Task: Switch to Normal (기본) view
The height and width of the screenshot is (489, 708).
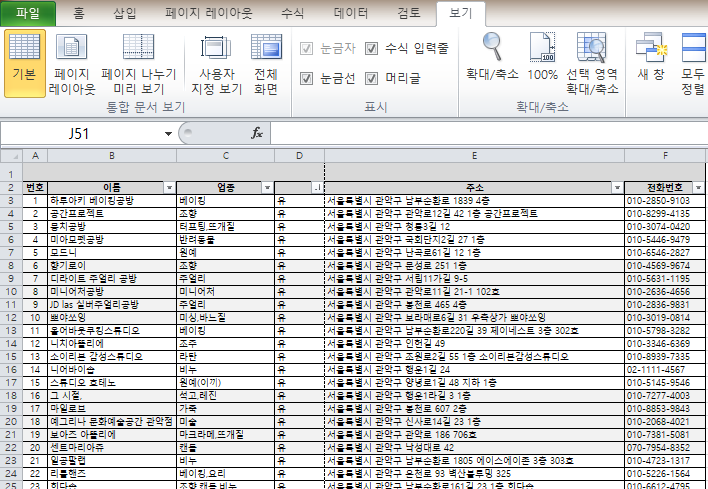Action: click(24, 63)
